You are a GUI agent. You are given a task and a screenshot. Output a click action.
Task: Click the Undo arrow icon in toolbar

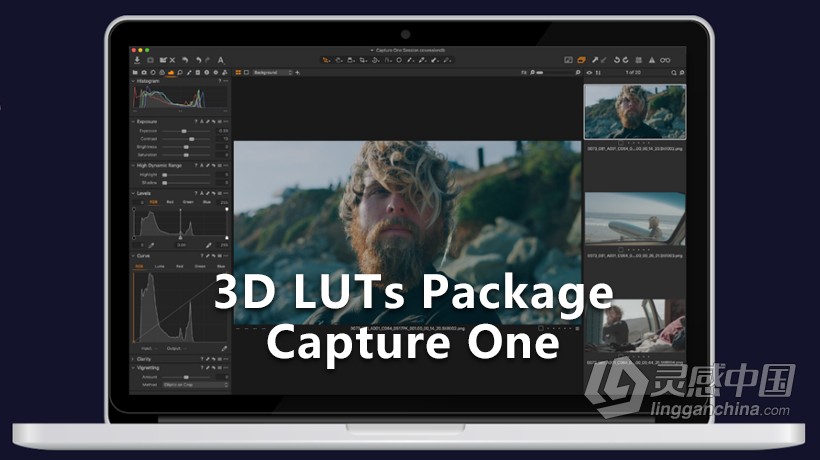click(198, 60)
